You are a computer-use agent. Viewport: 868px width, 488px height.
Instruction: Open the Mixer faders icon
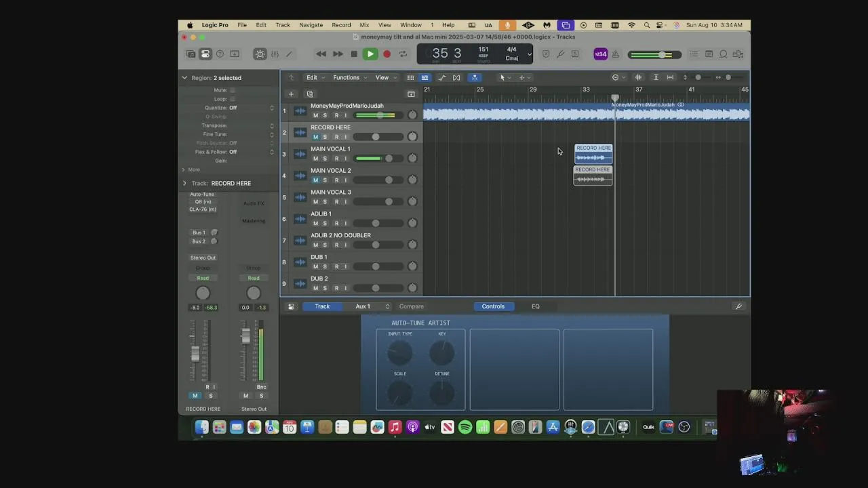pos(275,54)
